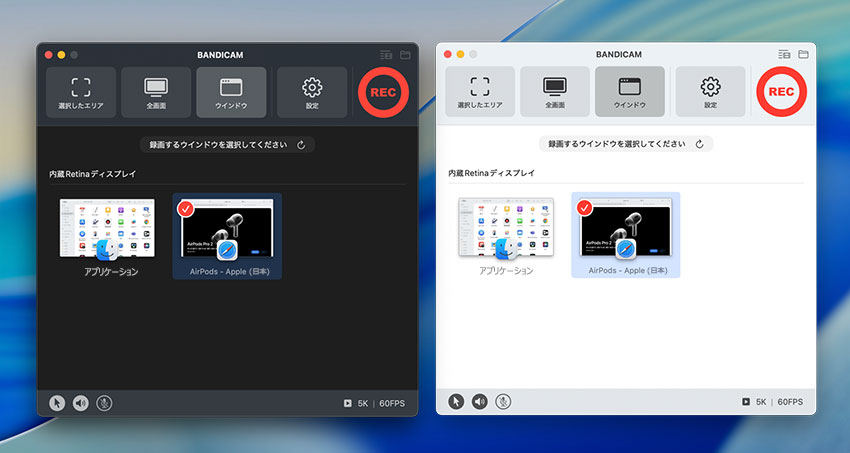This screenshot has height=453, width=850.
Task: Select AirPods Safari thumbnail in light window
Action: [625, 234]
